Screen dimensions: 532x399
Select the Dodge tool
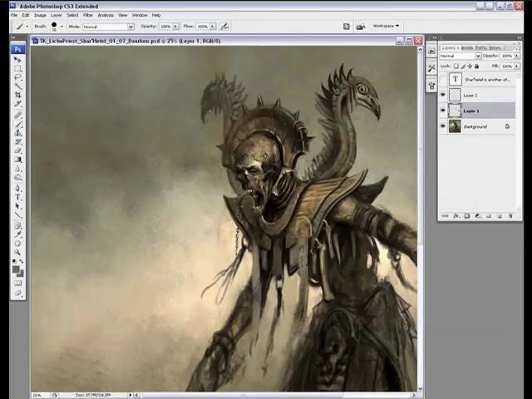click(x=18, y=178)
